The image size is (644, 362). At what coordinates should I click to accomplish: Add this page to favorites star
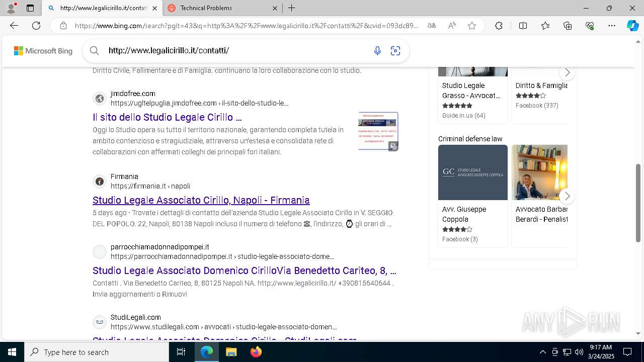coord(472,26)
